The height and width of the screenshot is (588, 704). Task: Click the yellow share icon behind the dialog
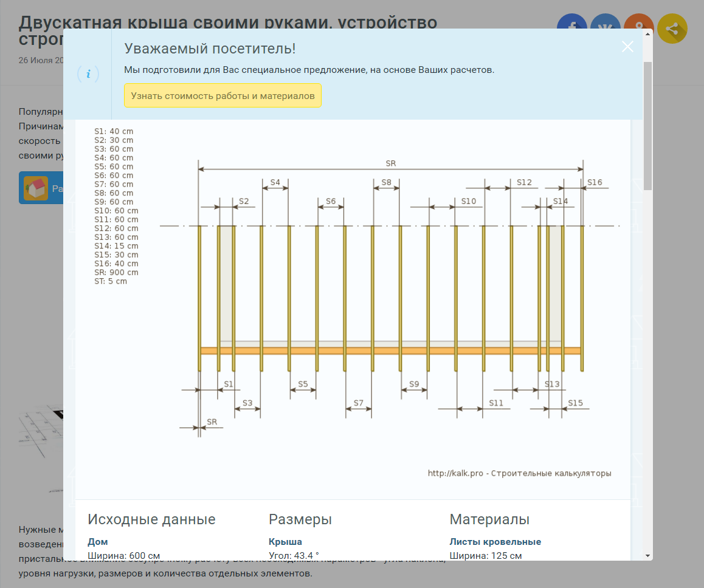[x=672, y=29]
